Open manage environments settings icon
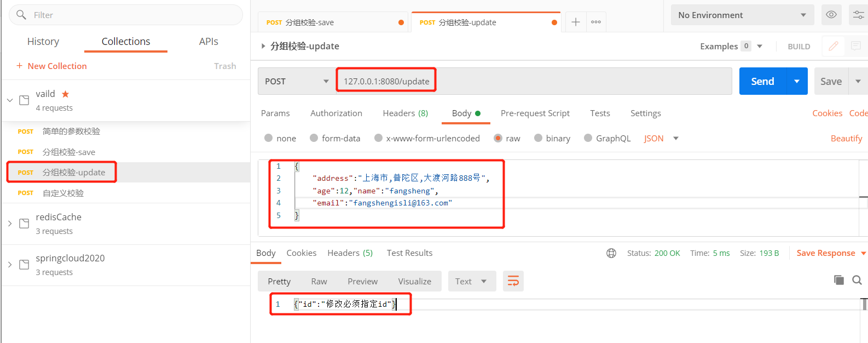This screenshot has height=343, width=868. tap(858, 15)
